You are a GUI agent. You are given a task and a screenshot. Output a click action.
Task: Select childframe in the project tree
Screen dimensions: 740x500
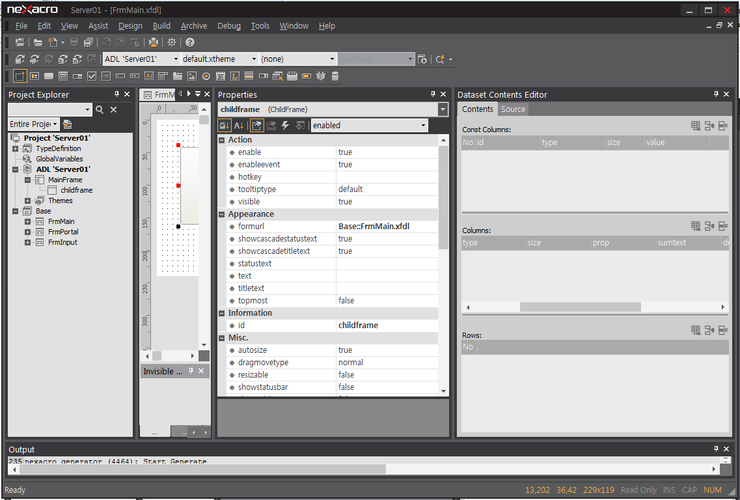(77, 189)
